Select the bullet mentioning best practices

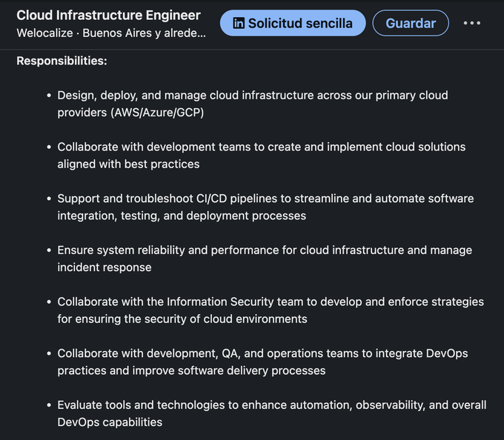262,156
